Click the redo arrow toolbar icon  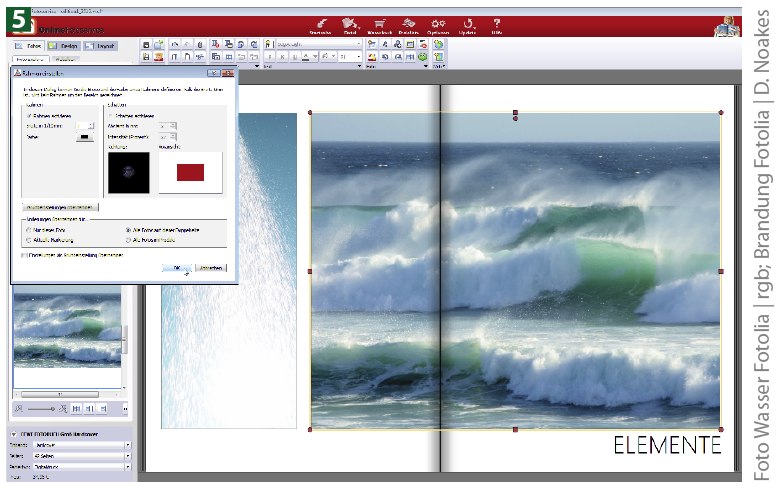point(187,44)
